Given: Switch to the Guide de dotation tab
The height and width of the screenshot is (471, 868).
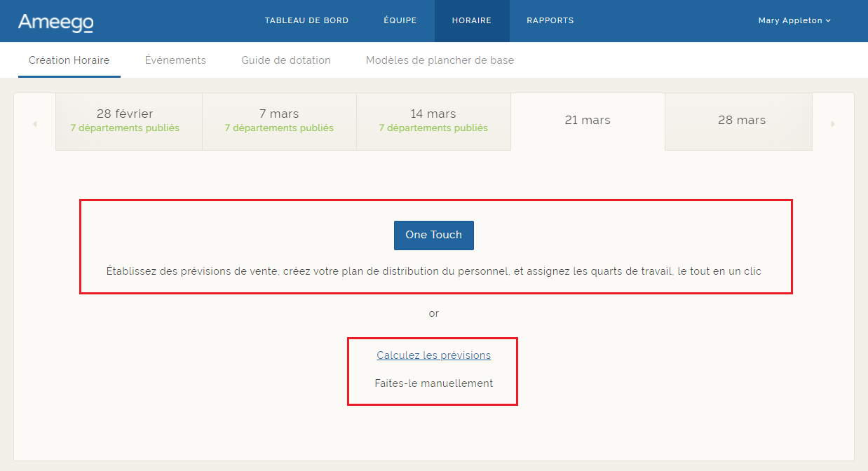Looking at the screenshot, I should click(x=285, y=60).
